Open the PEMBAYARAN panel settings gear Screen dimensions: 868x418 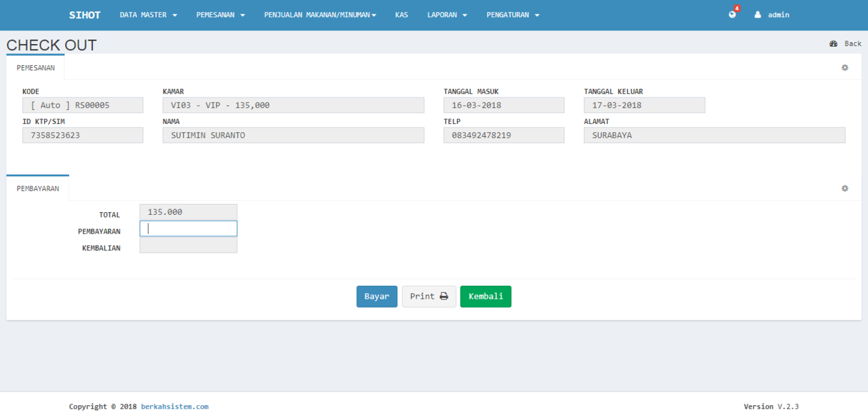tap(844, 188)
